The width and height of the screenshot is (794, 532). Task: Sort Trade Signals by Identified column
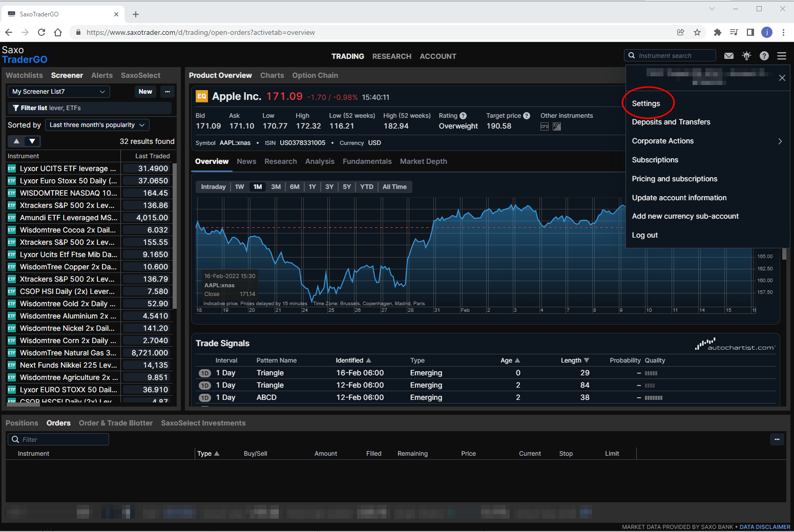pyautogui.click(x=353, y=360)
